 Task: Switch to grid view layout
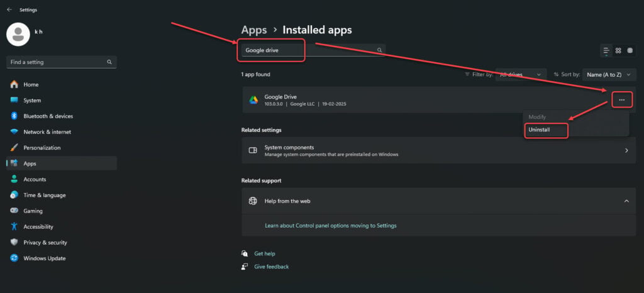pos(618,51)
